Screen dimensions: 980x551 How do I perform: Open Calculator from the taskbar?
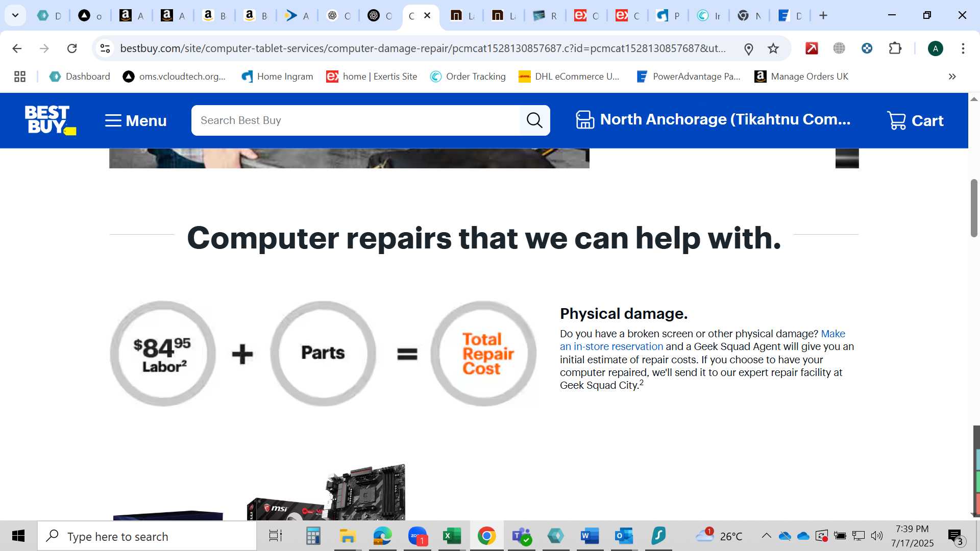click(312, 536)
